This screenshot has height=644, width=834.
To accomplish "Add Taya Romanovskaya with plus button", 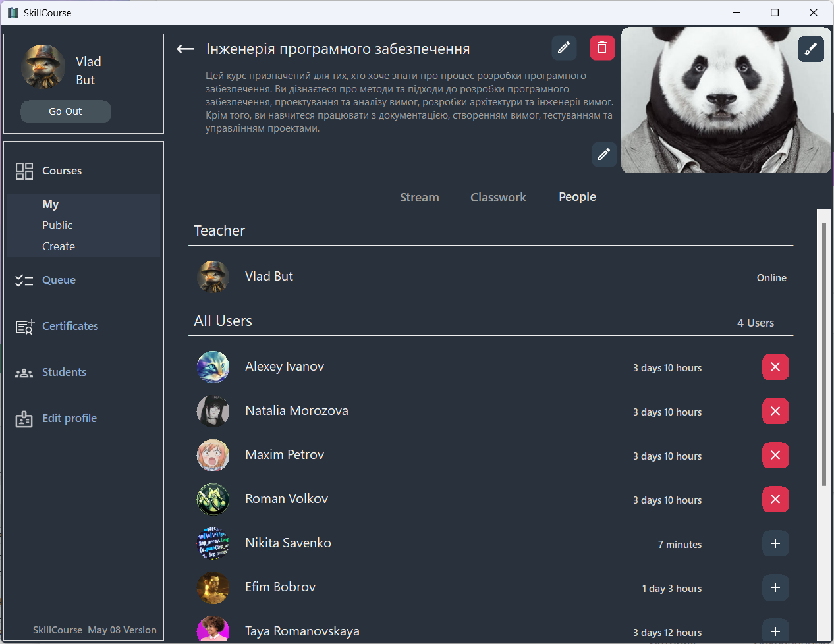I will point(775,631).
